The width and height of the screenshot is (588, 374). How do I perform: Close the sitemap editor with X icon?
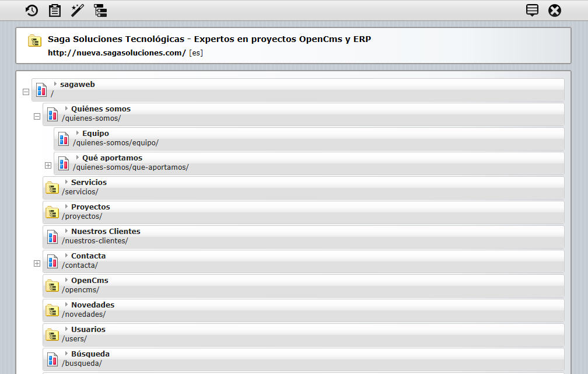pos(555,10)
